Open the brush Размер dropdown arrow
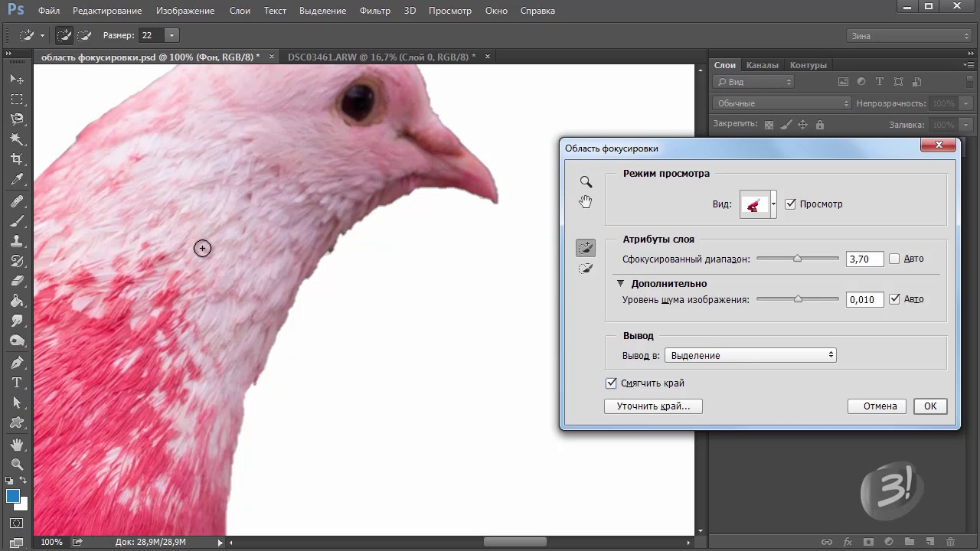The height and width of the screenshot is (551, 980). [x=171, y=35]
